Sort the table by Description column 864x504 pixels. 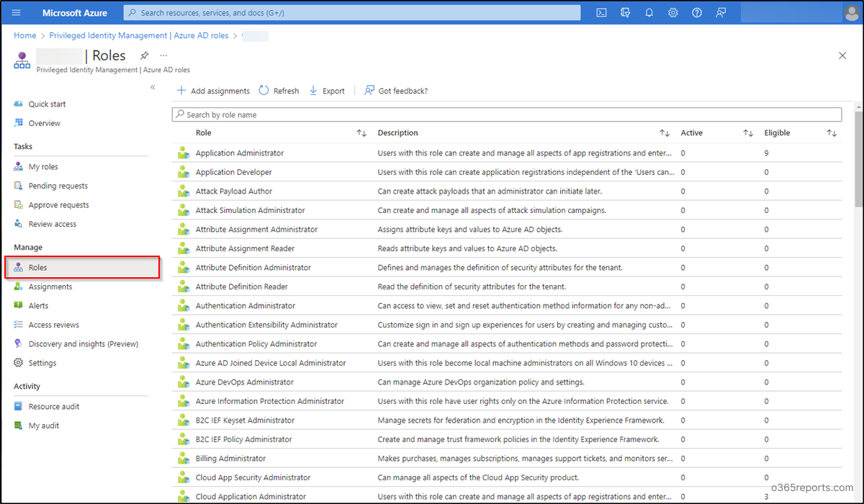[x=665, y=133]
